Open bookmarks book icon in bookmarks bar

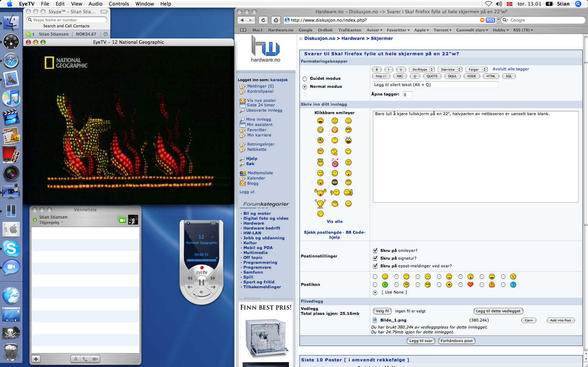point(243,30)
